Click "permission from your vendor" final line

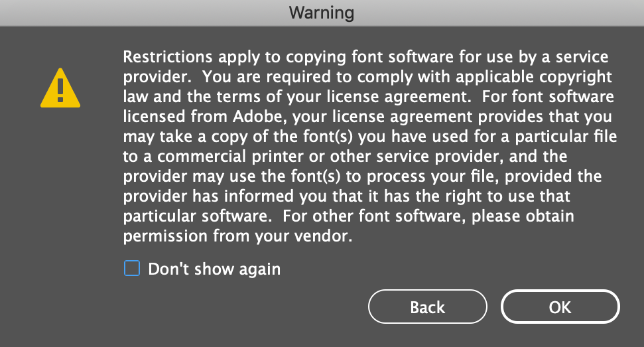coord(237,237)
